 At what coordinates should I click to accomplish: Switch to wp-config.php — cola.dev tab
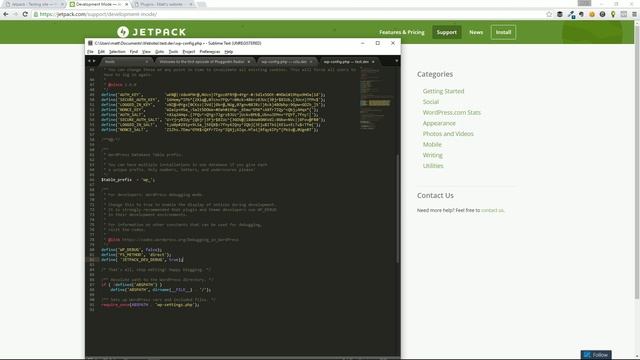[x=284, y=62]
